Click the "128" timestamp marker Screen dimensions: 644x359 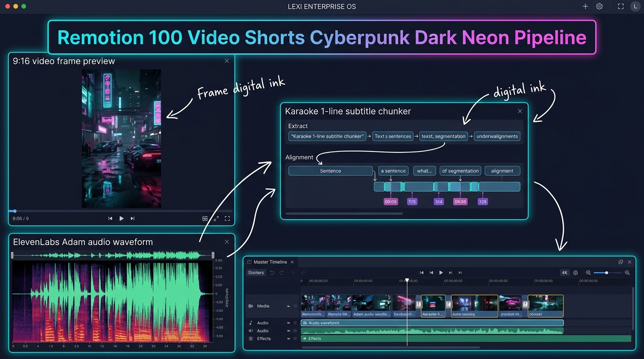click(483, 201)
